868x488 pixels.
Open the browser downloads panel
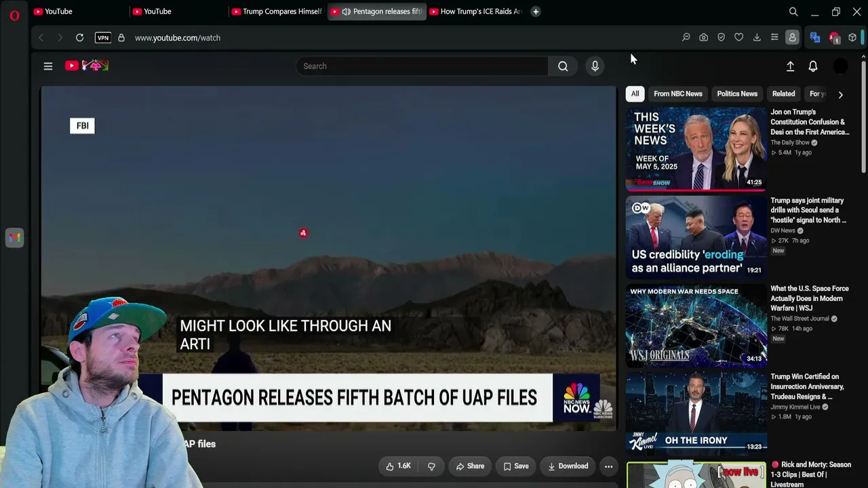pos(757,38)
